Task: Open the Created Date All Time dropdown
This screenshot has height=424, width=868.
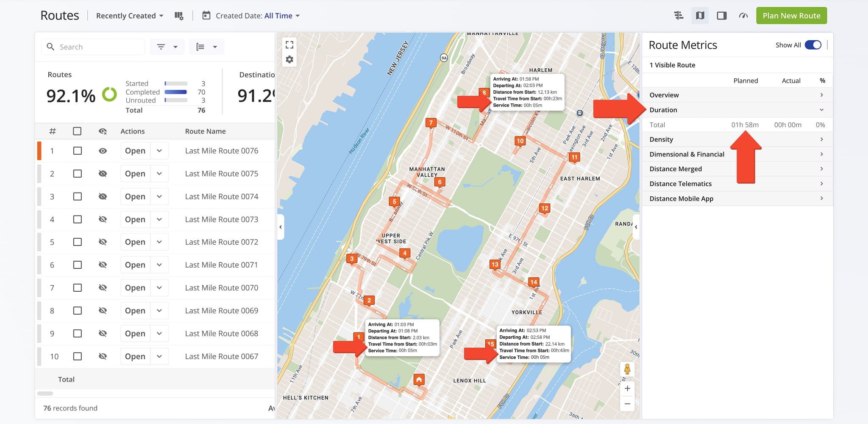Action: point(282,16)
